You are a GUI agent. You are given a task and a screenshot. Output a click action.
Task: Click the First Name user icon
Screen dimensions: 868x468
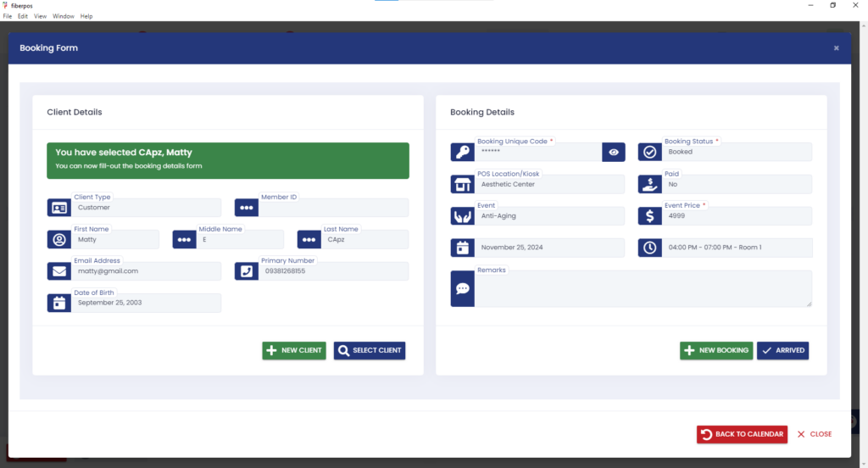tap(58, 240)
